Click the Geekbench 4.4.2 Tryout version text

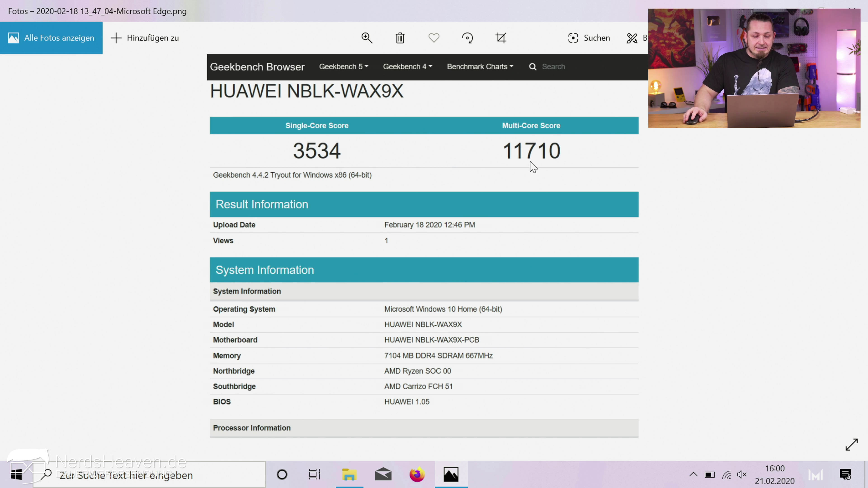[x=292, y=175]
